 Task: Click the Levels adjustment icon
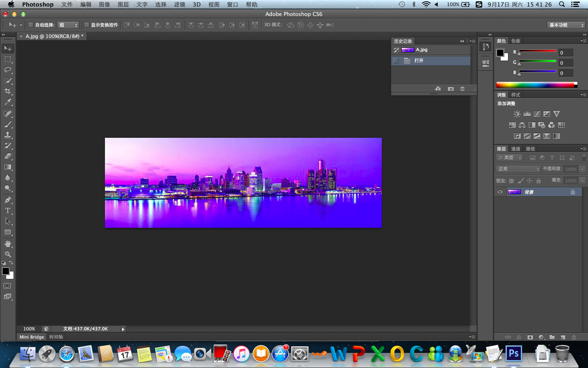pyautogui.click(x=527, y=114)
